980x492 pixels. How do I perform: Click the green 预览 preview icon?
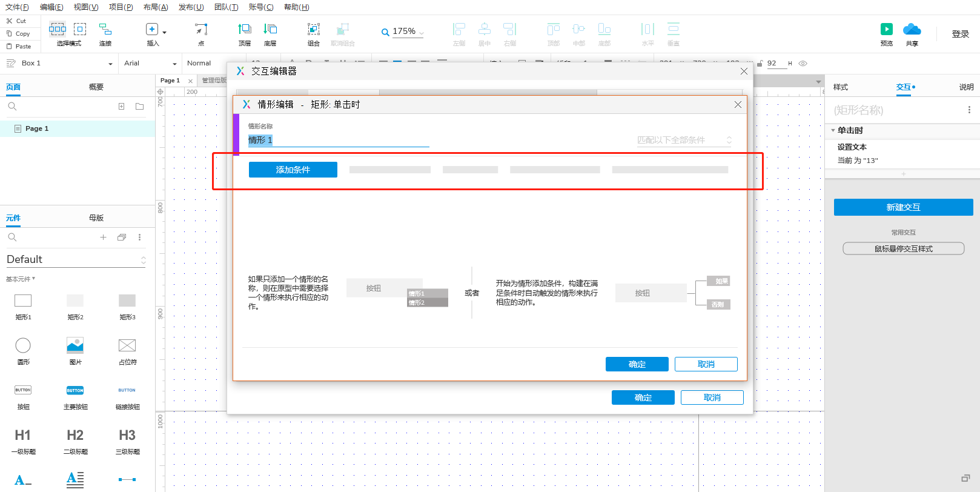pyautogui.click(x=887, y=29)
